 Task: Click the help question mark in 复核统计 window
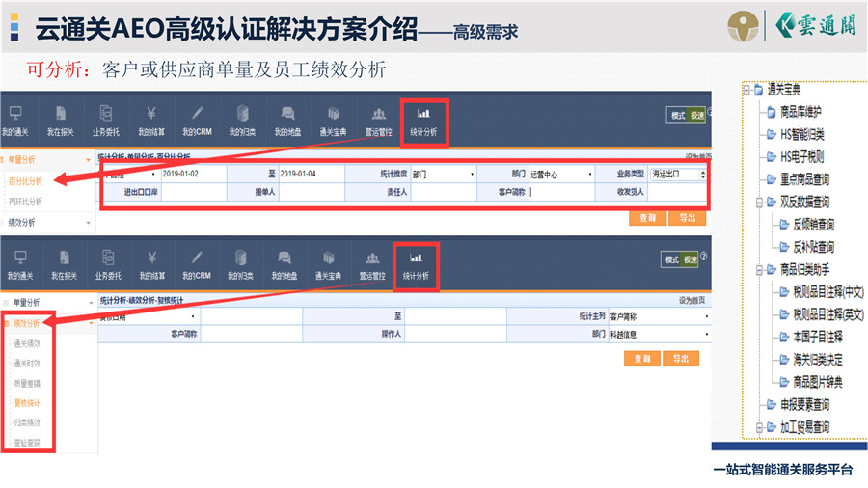tap(704, 257)
